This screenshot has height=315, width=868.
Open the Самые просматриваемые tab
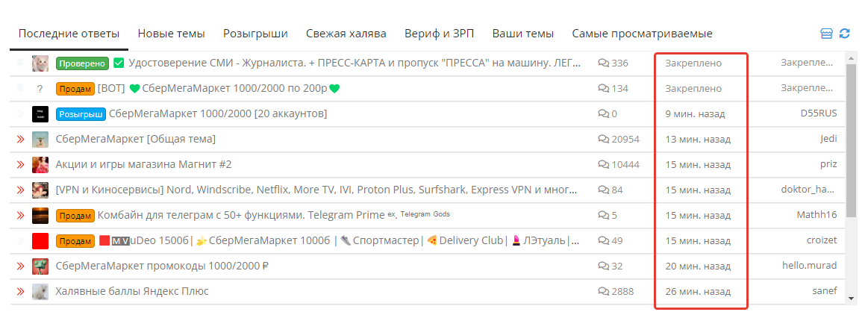pos(642,34)
